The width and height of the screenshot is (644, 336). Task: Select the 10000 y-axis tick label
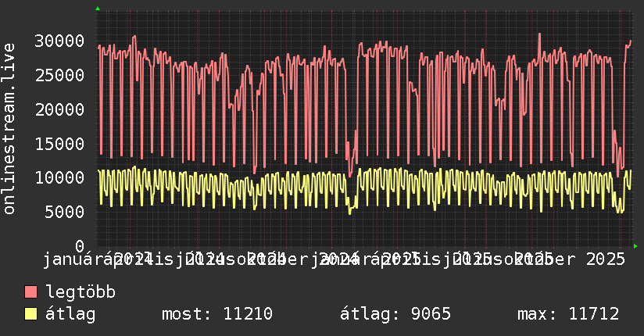point(60,177)
